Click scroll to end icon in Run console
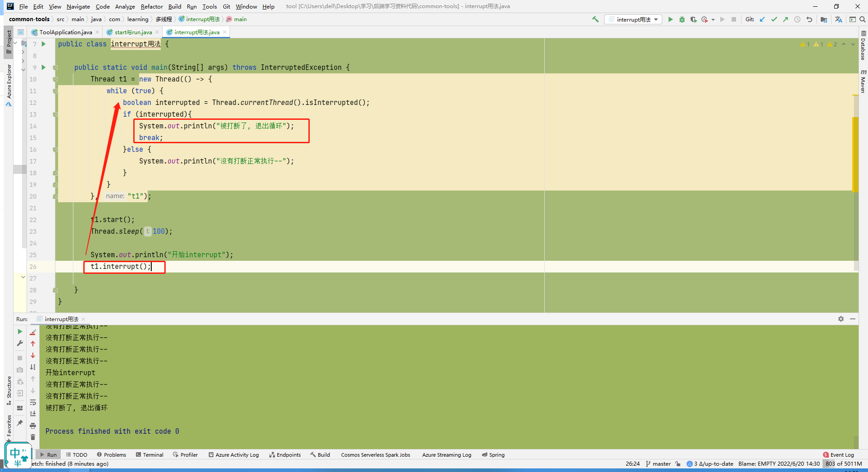 (x=33, y=413)
